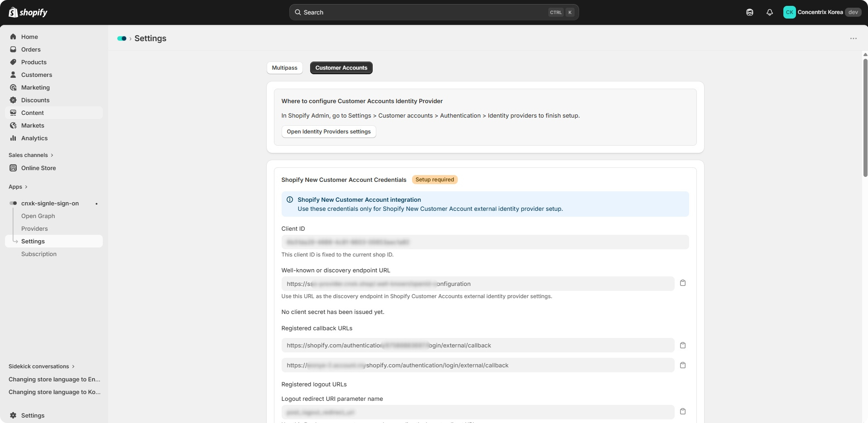Screen dimensions: 868x423
Task: Click the Shopify logo
Action: (x=28, y=12)
